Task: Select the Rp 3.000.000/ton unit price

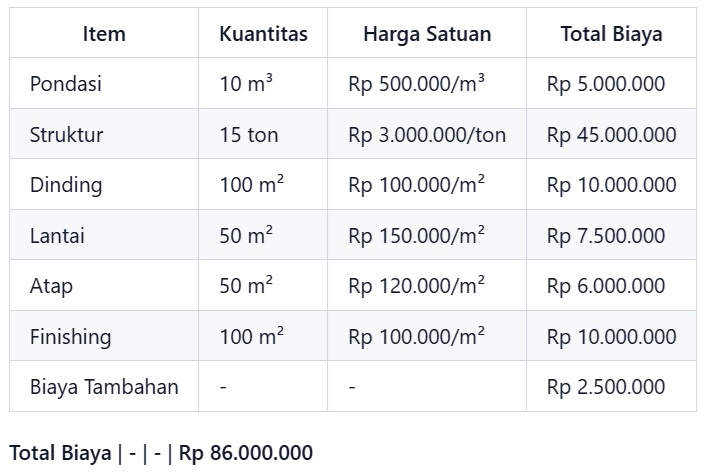Action: (427, 135)
